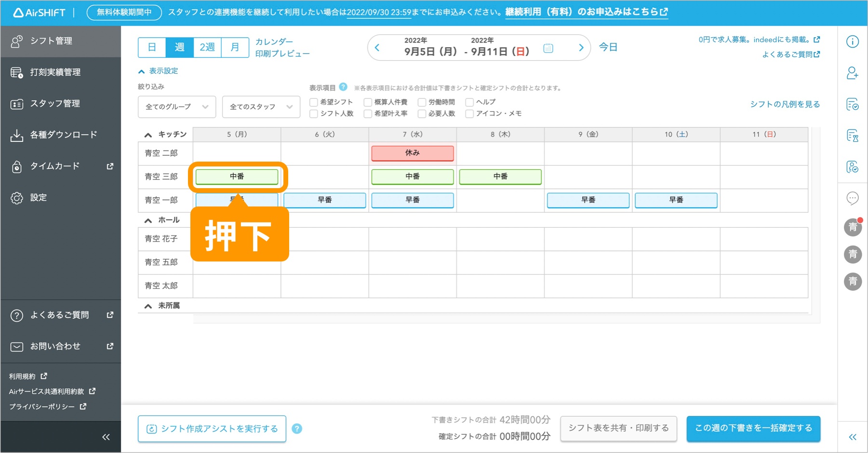Enable the 希望シフト checkbox
The height and width of the screenshot is (453, 868).
(314, 102)
